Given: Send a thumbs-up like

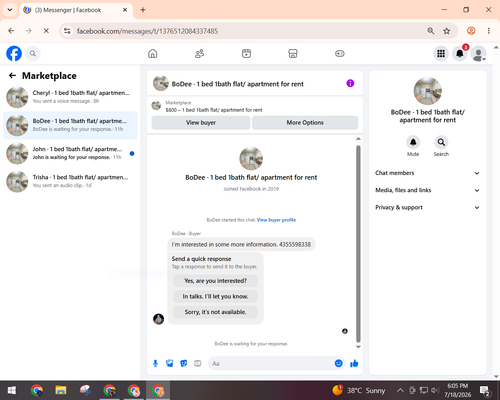Looking at the screenshot, I should (354, 363).
